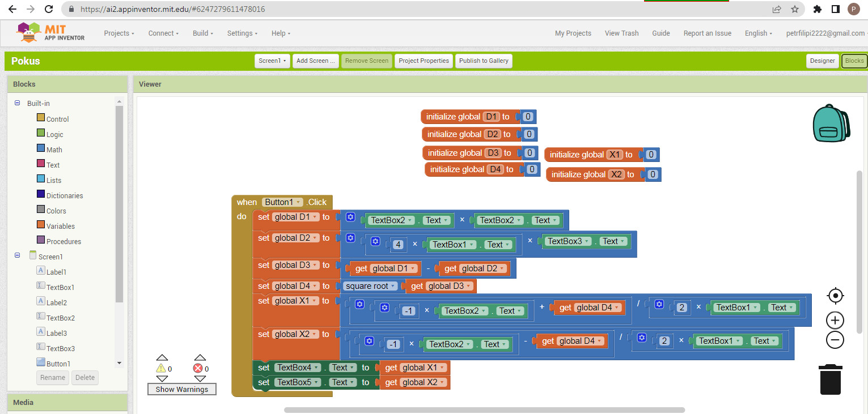Zoom out with the minus icon
The image size is (868, 414).
[x=835, y=340]
